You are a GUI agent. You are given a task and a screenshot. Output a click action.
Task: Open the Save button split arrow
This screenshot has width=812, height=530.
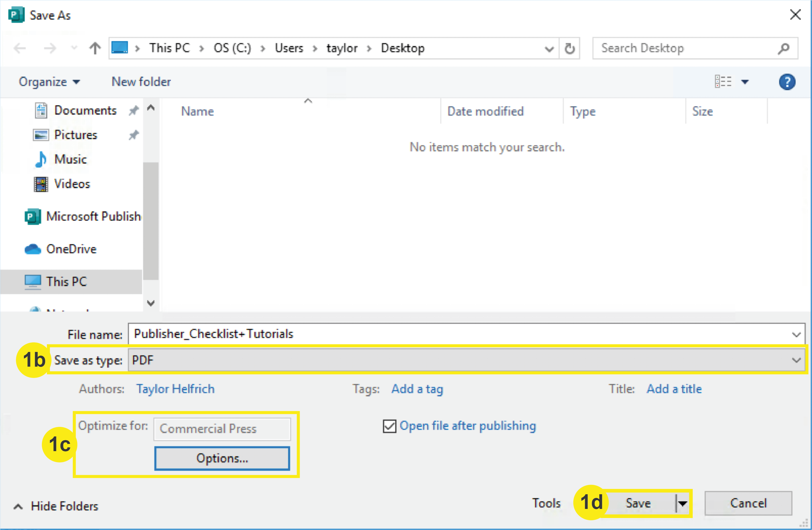tap(682, 503)
